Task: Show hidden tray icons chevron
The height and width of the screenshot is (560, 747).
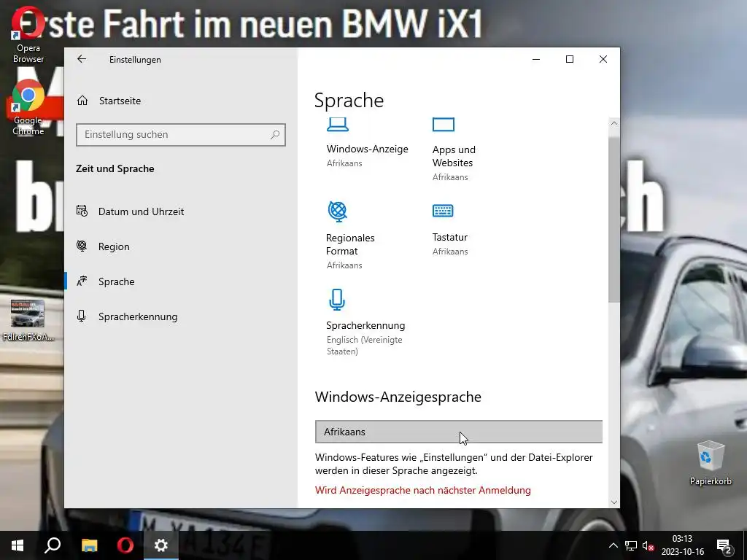Action: [613, 545]
